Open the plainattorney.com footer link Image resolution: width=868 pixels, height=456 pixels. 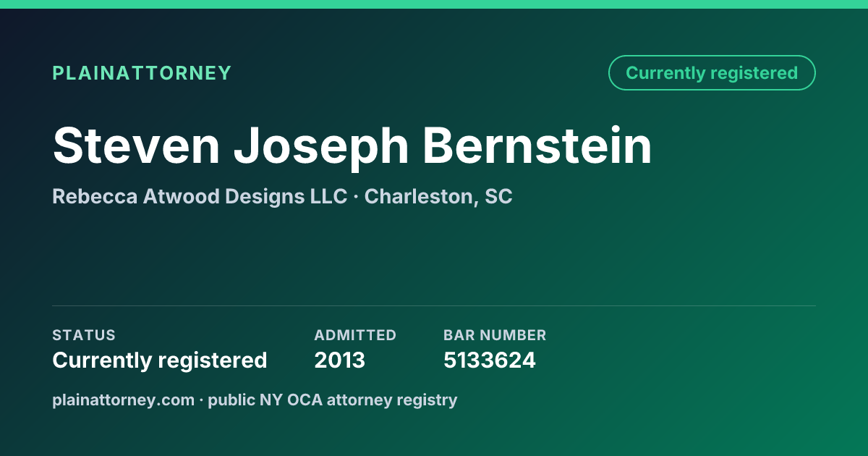pos(124,400)
